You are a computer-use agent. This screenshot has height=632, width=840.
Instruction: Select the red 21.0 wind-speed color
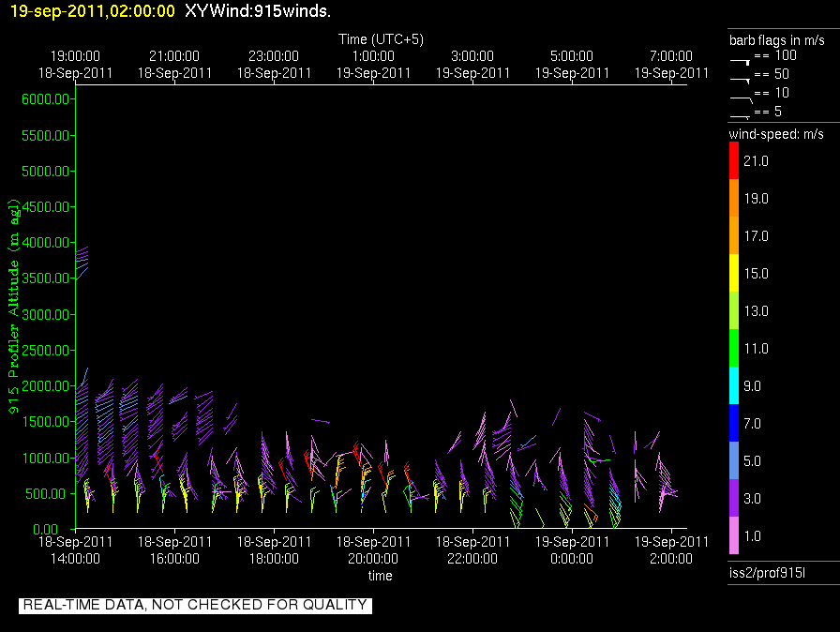[x=734, y=161]
